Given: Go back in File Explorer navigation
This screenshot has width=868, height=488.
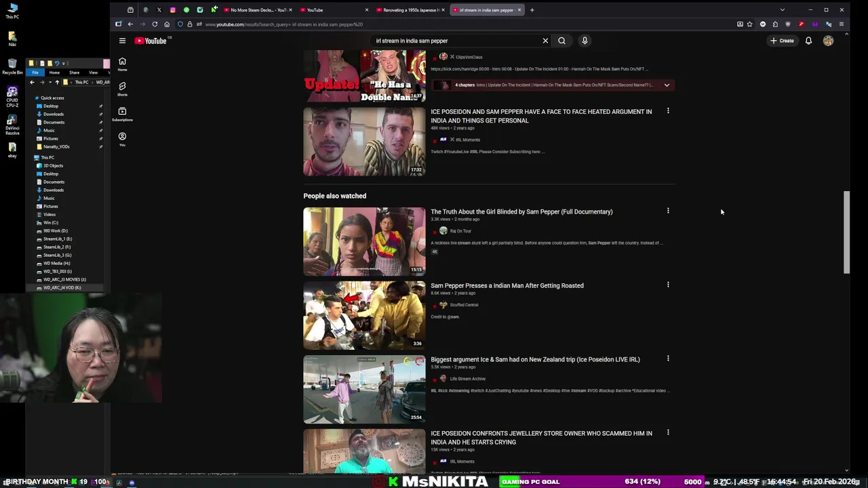Looking at the screenshot, I should point(32,82).
